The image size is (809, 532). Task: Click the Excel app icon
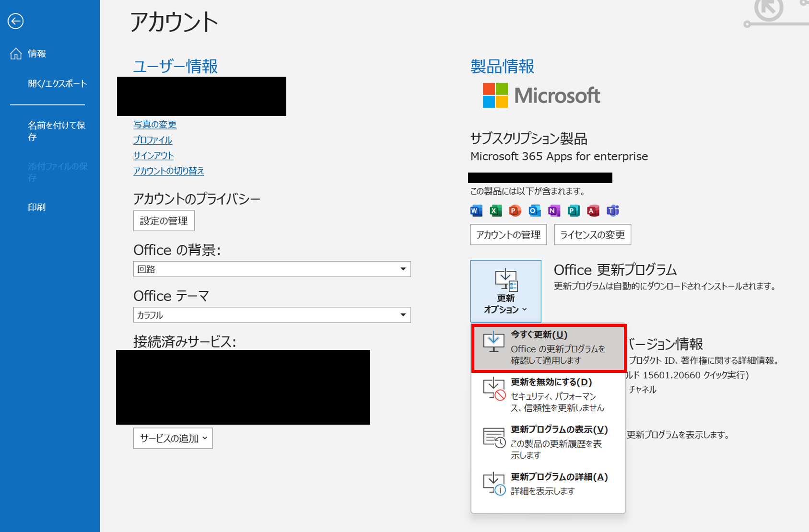tap(496, 210)
